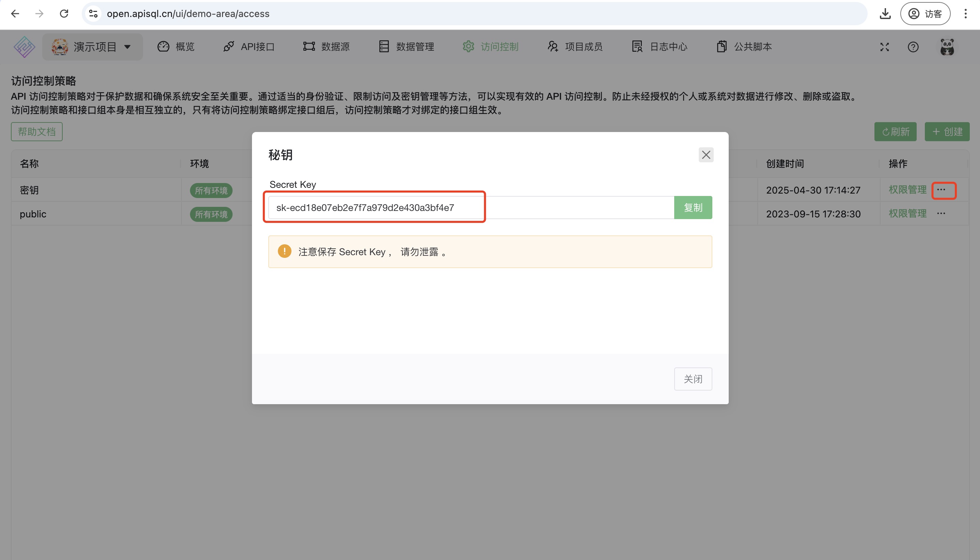Screen dimensions: 980x560
Task: Open the ellipsis actions for 密钥 row
Action: coord(942,190)
